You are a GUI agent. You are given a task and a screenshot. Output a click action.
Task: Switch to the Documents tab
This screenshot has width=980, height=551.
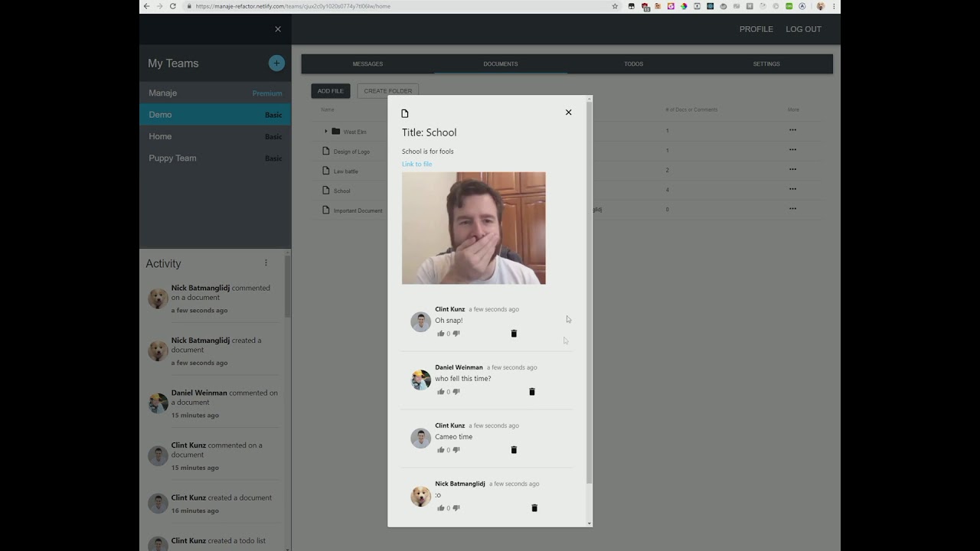click(501, 64)
